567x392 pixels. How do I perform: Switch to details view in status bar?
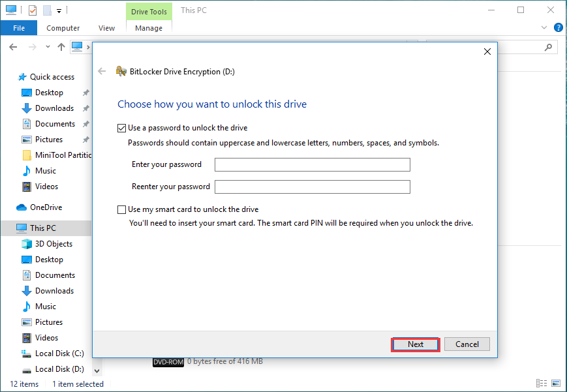click(x=542, y=384)
